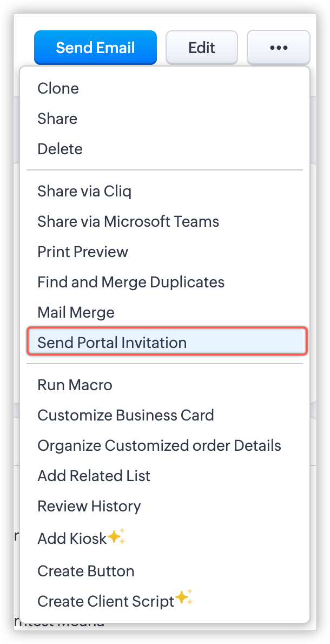
Task: Select Run Macro menu entry
Action: (75, 385)
